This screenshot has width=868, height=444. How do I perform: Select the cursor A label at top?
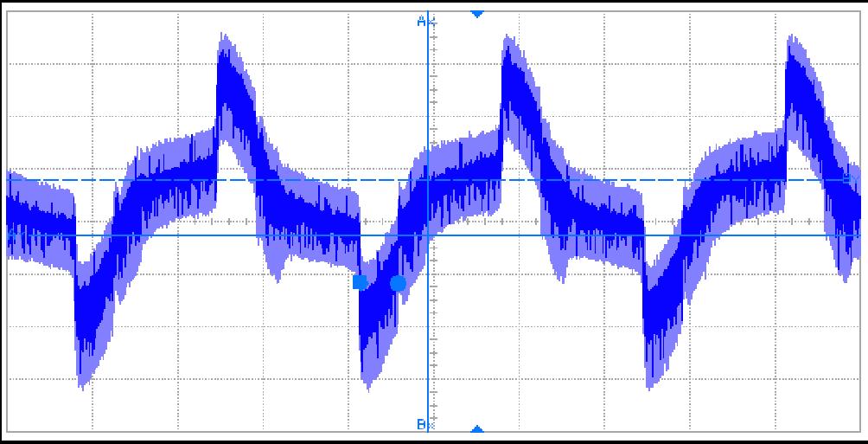[x=421, y=22]
